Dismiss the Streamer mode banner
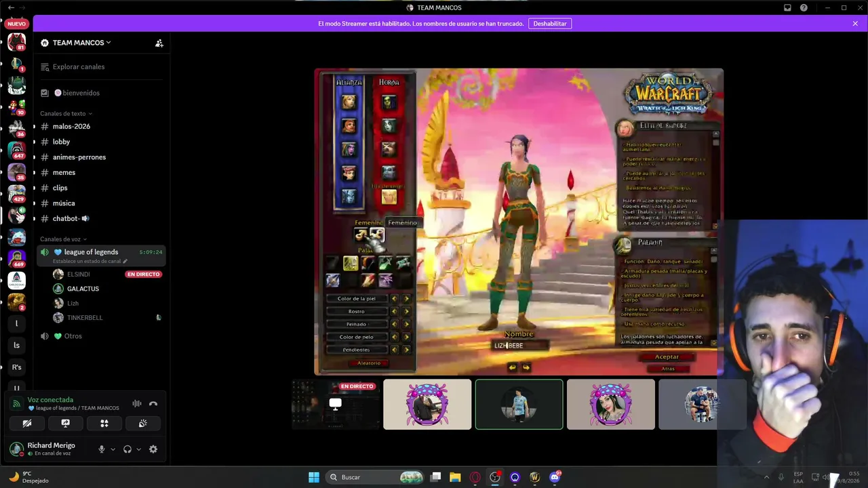Screen dimensions: 868x488 [855, 24]
